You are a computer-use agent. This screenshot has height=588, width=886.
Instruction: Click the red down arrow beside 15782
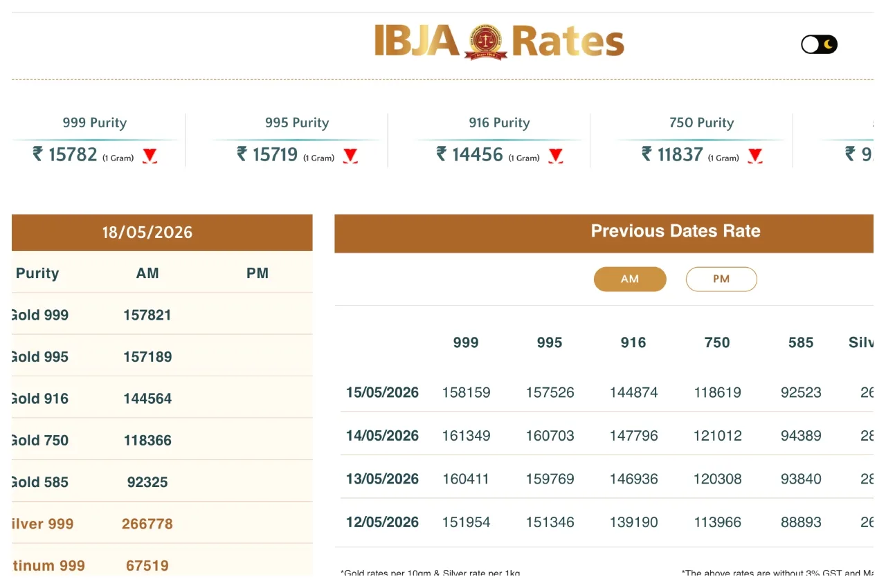[x=150, y=156]
